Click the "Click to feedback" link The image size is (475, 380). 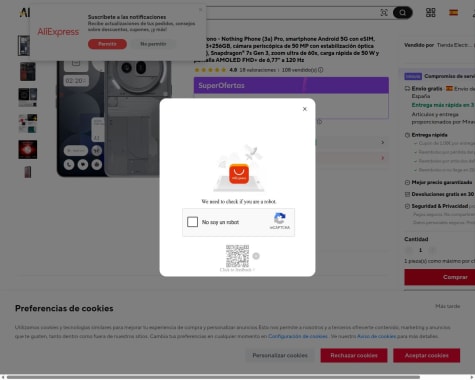(237, 270)
